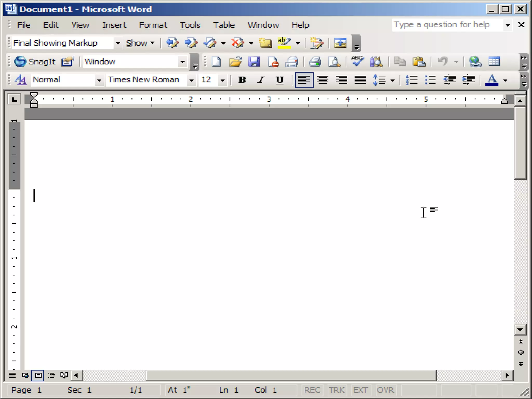Click the Save floppy disk icon
This screenshot has height=399, width=532.
254,62
